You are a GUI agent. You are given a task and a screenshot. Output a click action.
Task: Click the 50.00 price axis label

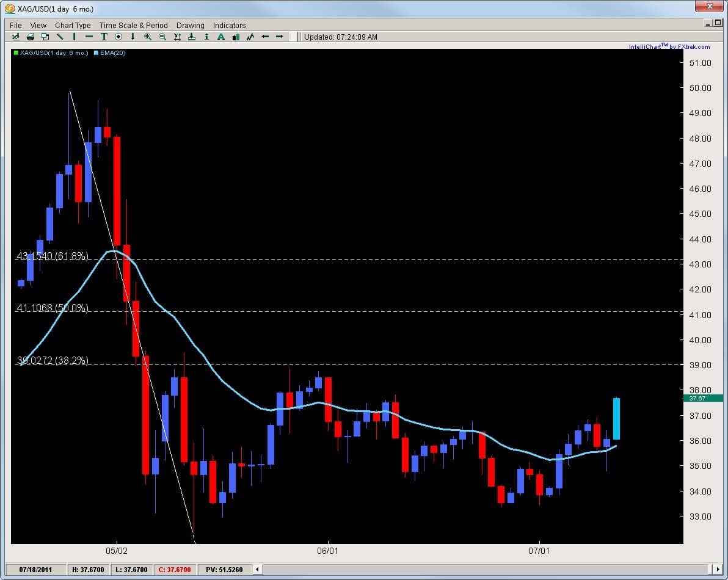(700, 88)
